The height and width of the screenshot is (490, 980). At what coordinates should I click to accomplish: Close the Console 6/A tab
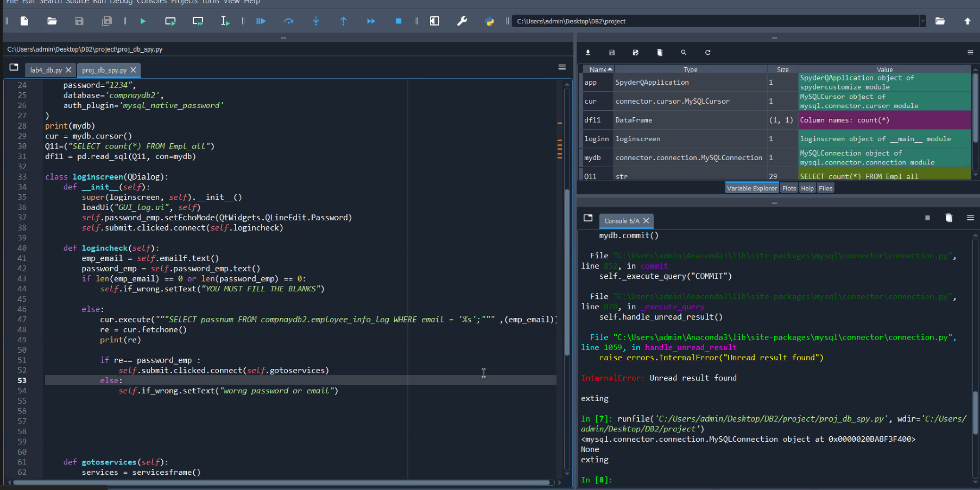click(646, 221)
